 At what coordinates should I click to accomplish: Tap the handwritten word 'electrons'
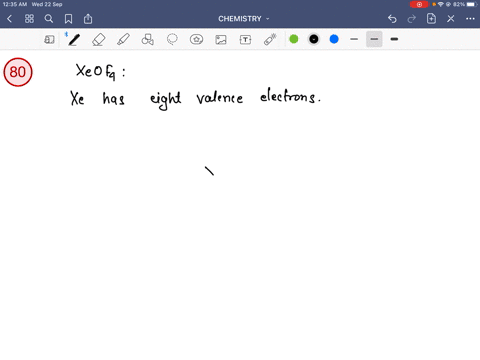point(290,96)
